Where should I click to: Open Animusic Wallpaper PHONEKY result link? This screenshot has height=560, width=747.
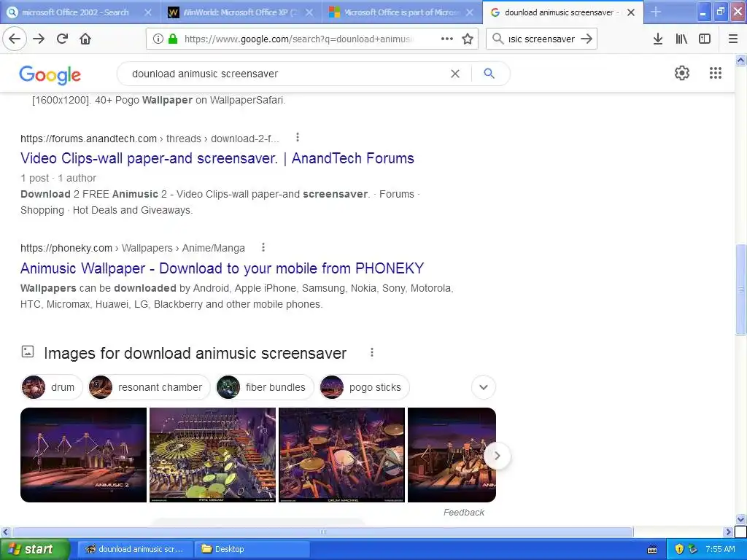point(222,268)
